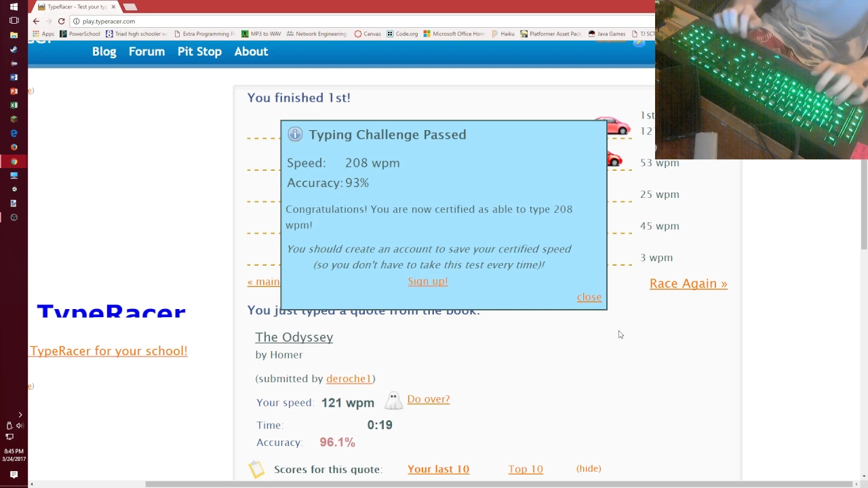Click TypeRacer for your school! link
The image size is (868, 488).
pos(108,351)
